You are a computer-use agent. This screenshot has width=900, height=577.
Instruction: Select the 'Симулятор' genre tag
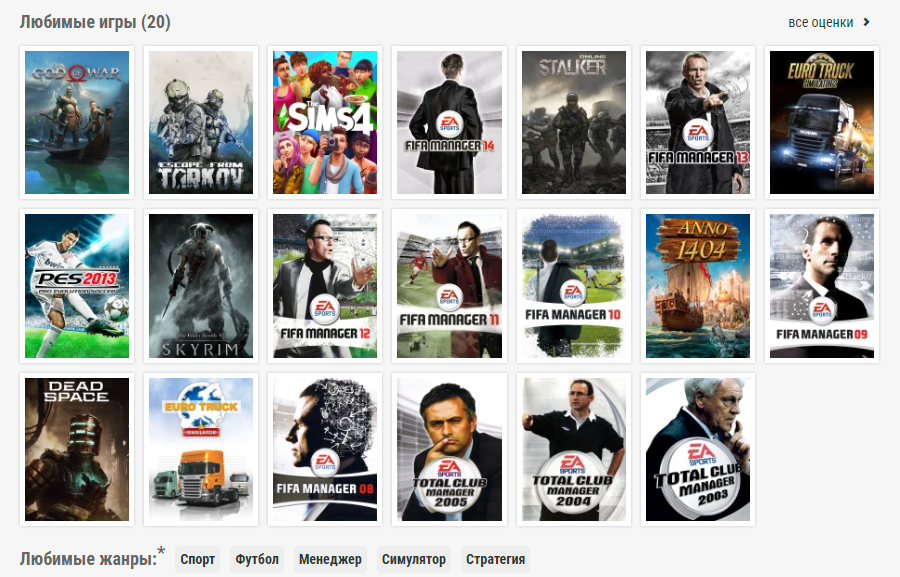[x=414, y=559]
